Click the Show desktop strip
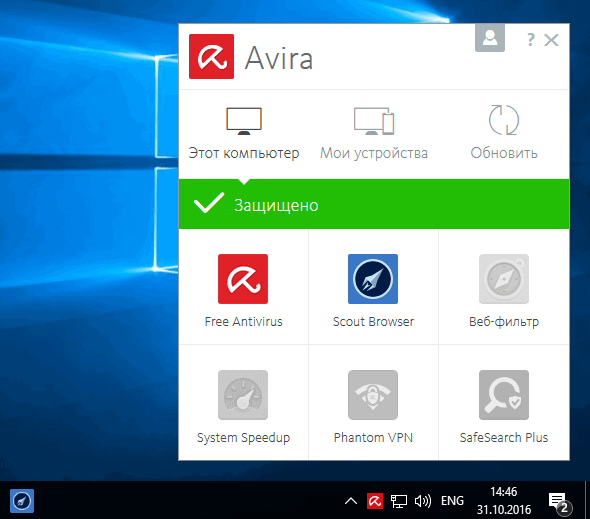Screen dimensions: 590x519 [x=587, y=500]
